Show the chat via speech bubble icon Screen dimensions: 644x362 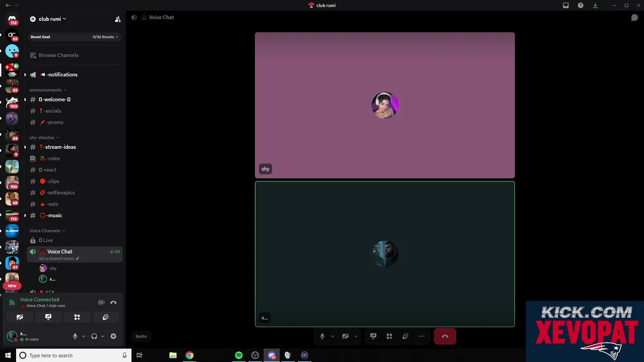[634, 18]
